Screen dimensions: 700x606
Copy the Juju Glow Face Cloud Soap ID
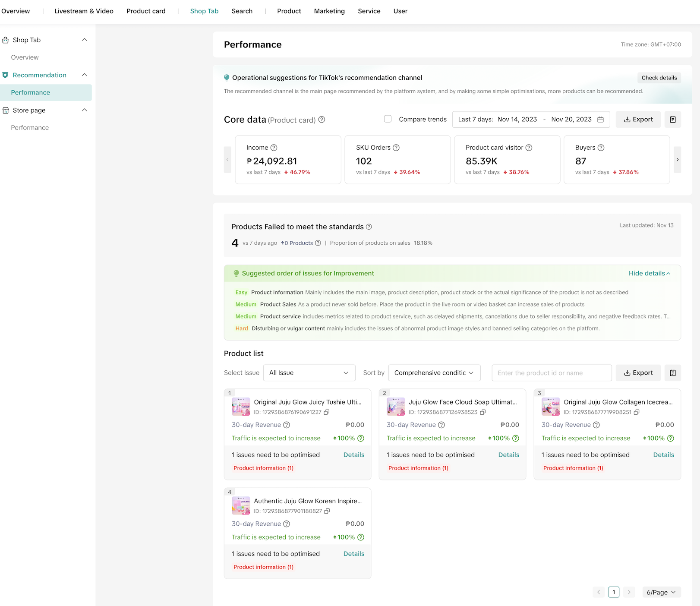coord(483,412)
